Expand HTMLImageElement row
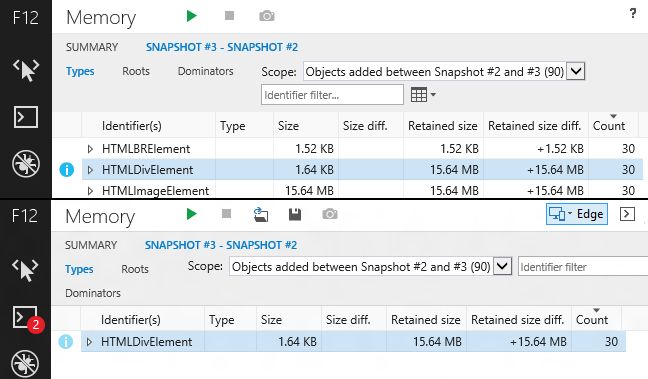Screen dimensions: 648x379 pos(90,191)
